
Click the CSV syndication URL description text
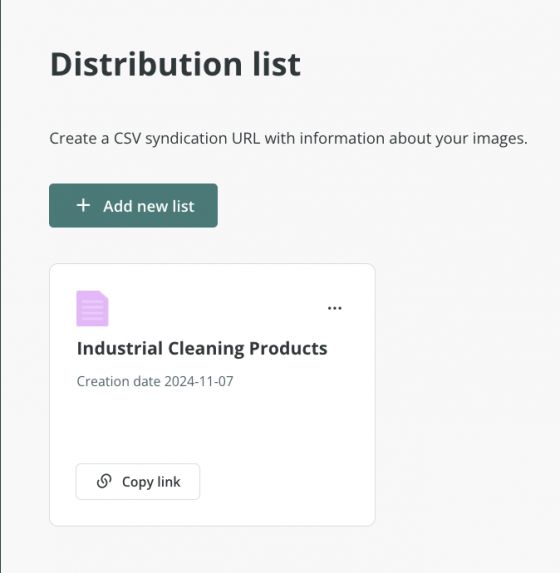coord(288,138)
